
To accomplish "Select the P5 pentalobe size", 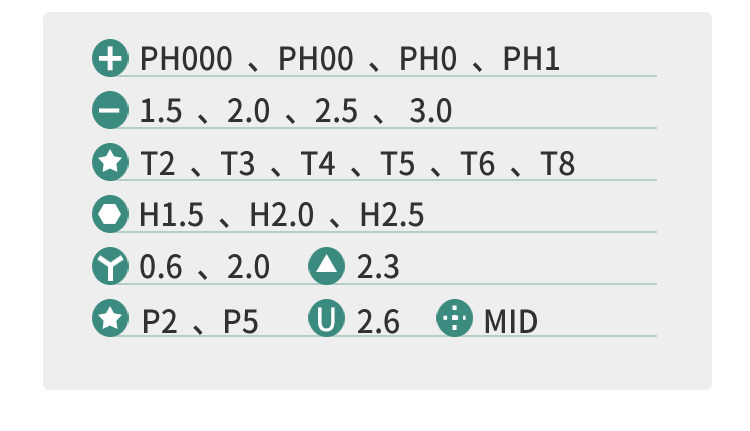I will coord(240,321).
